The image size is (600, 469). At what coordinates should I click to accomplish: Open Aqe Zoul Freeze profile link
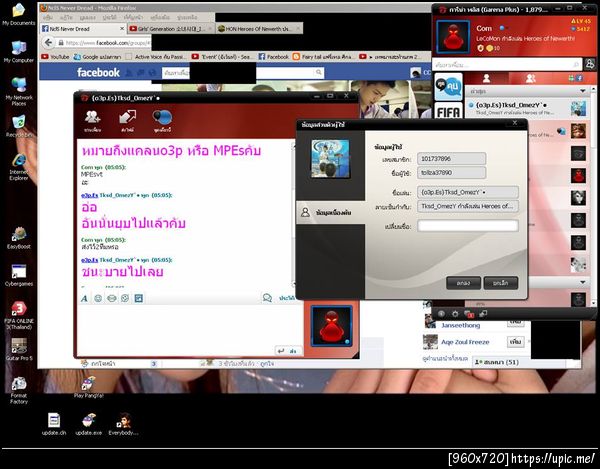click(x=465, y=342)
